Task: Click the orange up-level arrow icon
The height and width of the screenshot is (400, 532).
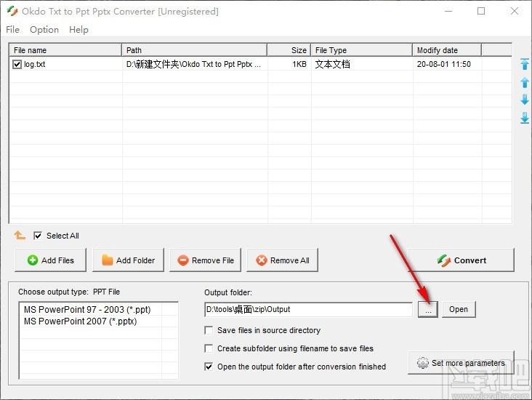Action: 20,235
